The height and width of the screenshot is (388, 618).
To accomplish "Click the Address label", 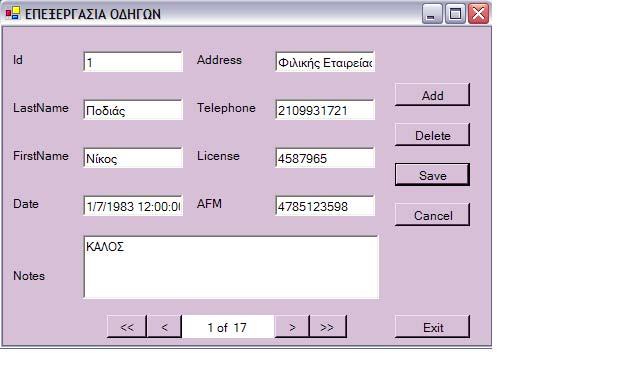I will pos(219,60).
